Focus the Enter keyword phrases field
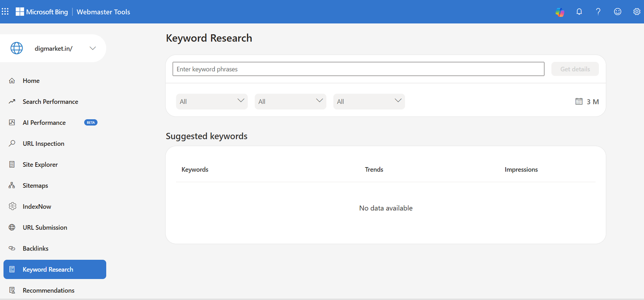Viewport: 644px width, 300px height. [x=358, y=69]
